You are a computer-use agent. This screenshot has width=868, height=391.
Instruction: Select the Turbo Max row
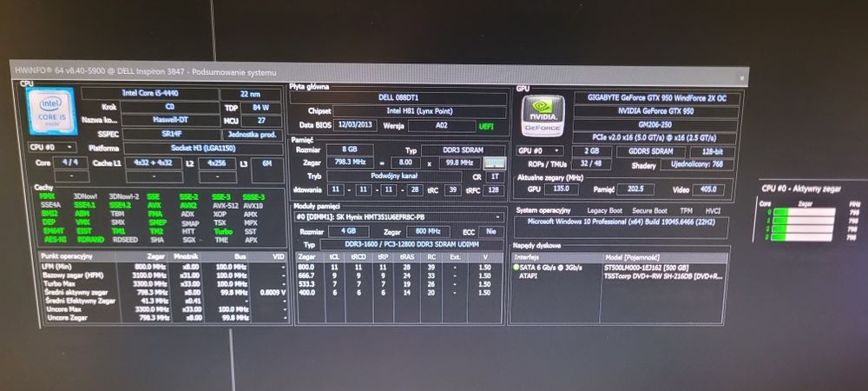(x=164, y=283)
